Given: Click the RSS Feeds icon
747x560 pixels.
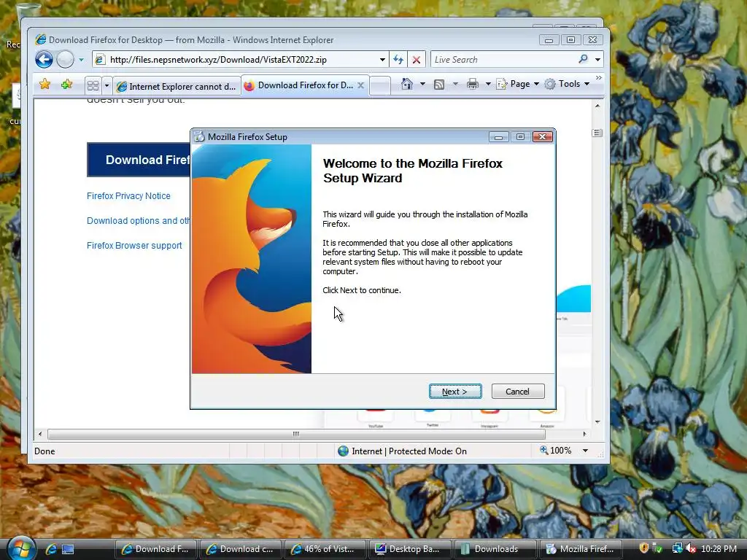Looking at the screenshot, I should pos(439,85).
